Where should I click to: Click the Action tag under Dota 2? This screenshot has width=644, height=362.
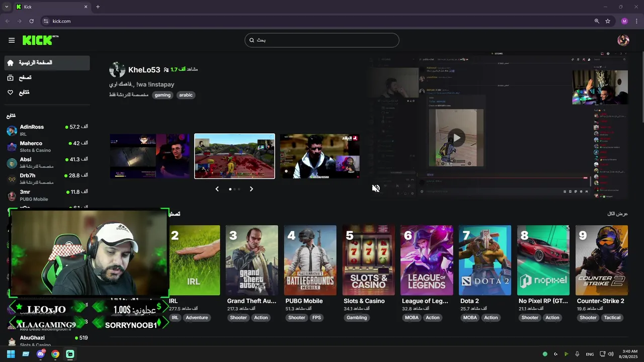[x=491, y=318]
